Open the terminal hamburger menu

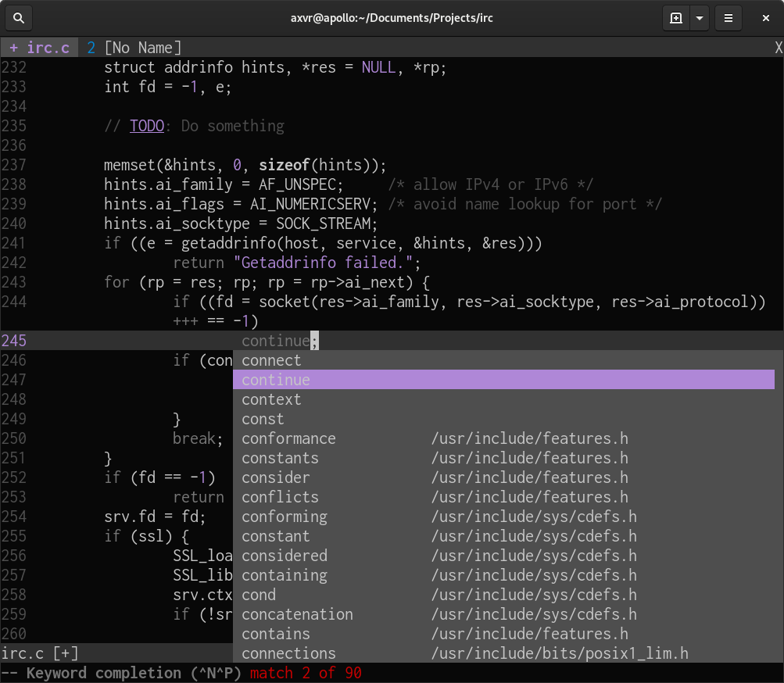click(x=729, y=18)
